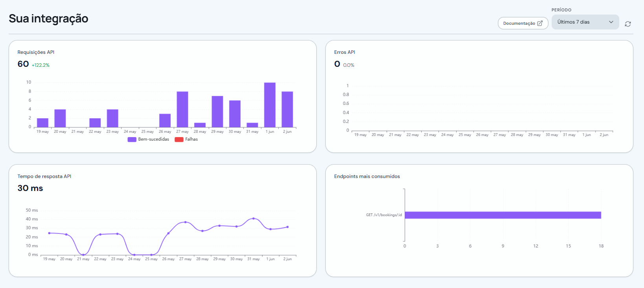The width and height of the screenshot is (644, 288).
Task: Click the 18 tick on endpoints axis
Action: click(x=601, y=246)
